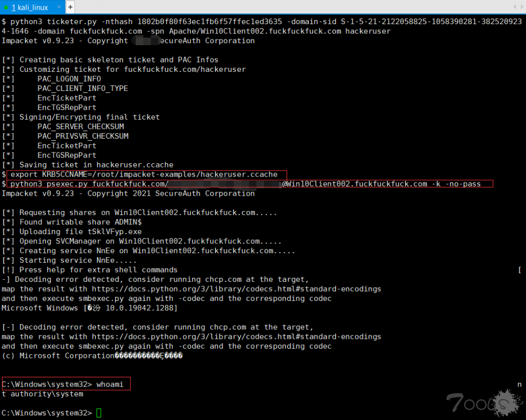This screenshot has width=526, height=420.
Task: Click the 'export KRB5CCNAME=' command
Action: pos(144,174)
